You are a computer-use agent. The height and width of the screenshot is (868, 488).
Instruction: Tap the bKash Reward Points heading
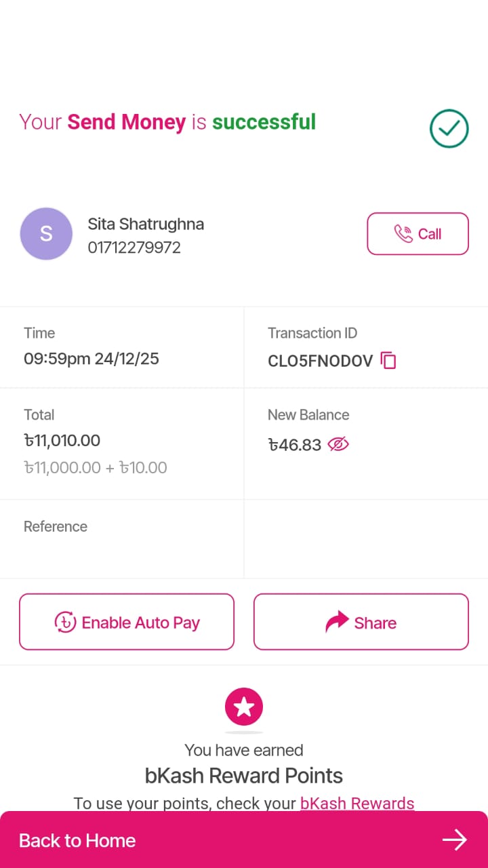pyautogui.click(x=244, y=776)
